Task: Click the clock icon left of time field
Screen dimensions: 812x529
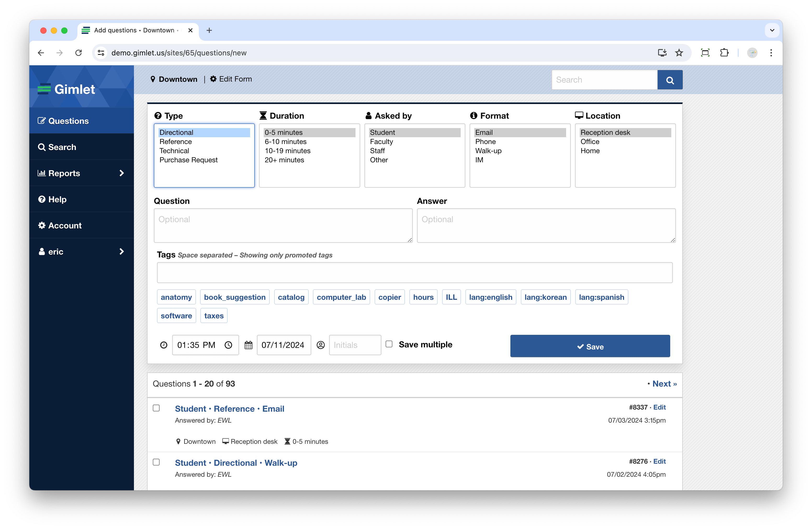Action: (x=164, y=345)
